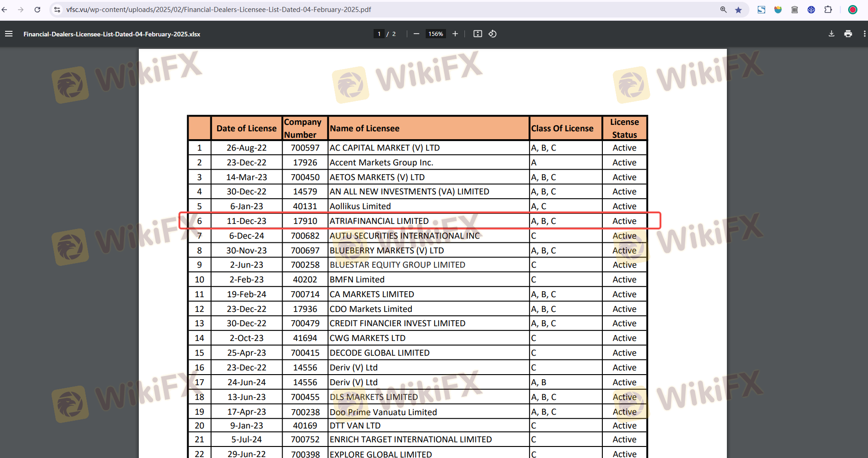Rotate the PDF counterclockwise
The height and width of the screenshot is (458, 868).
click(493, 34)
